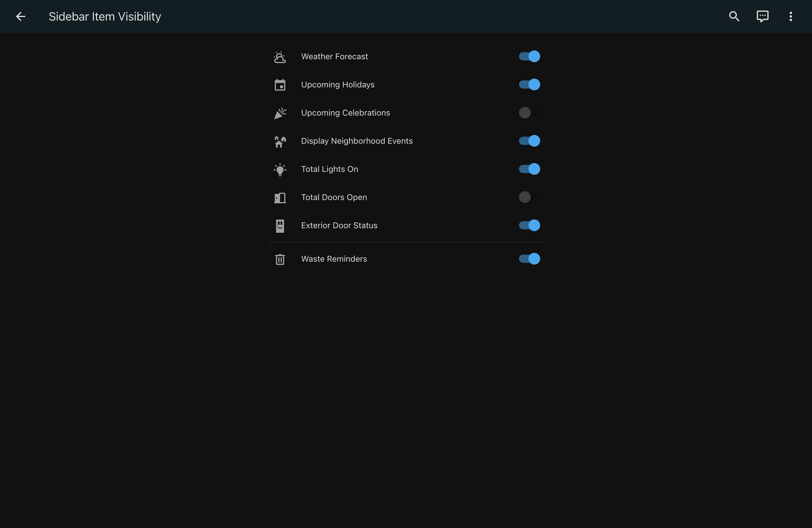This screenshot has width=812, height=528.
Task: Click the Total Doors Open door icon
Action: coord(280,198)
